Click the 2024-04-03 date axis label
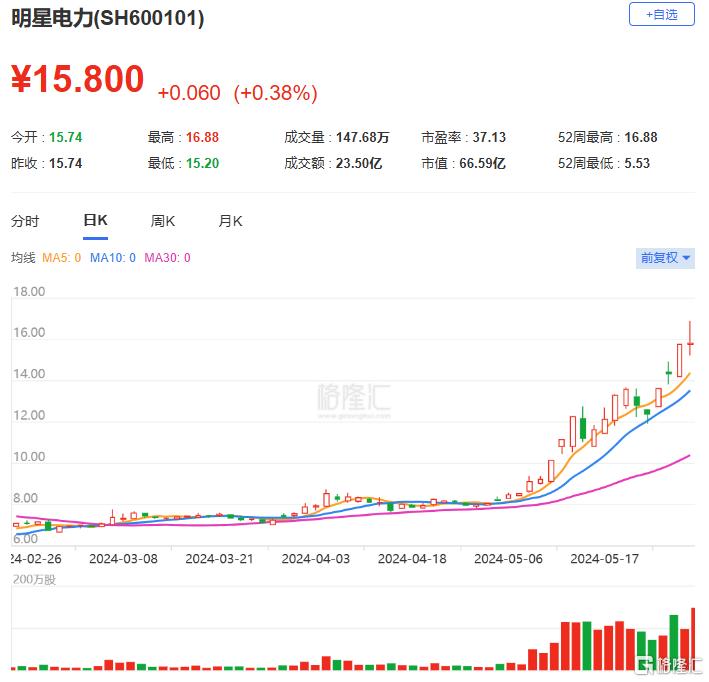This screenshot has width=709, height=682. pyautogui.click(x=316, y=559)
